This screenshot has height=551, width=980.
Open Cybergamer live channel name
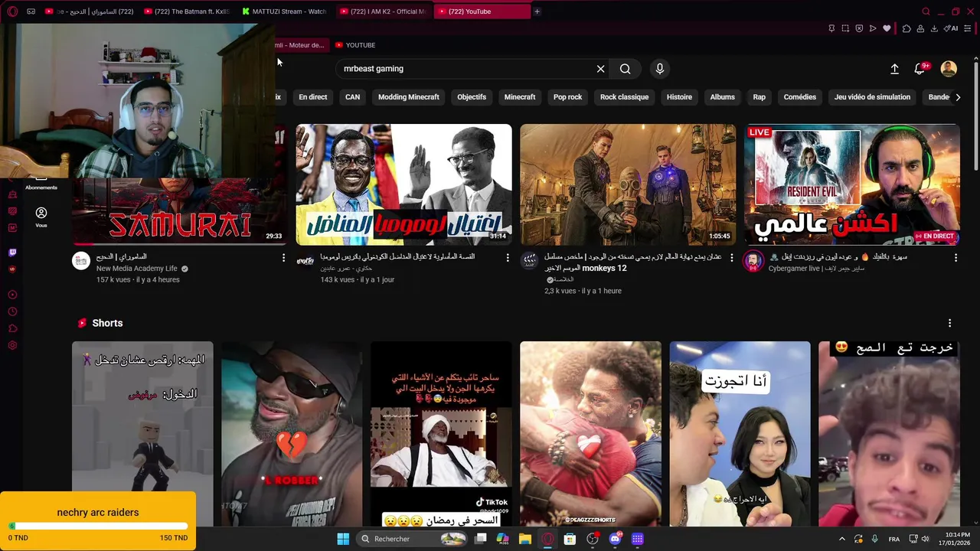pyautogui.click(x=816, y=269)
